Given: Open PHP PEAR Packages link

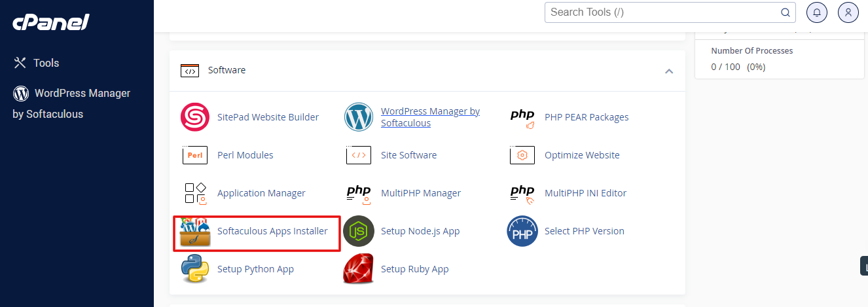Looking at the screenshot, I should (x=587, y=117).
